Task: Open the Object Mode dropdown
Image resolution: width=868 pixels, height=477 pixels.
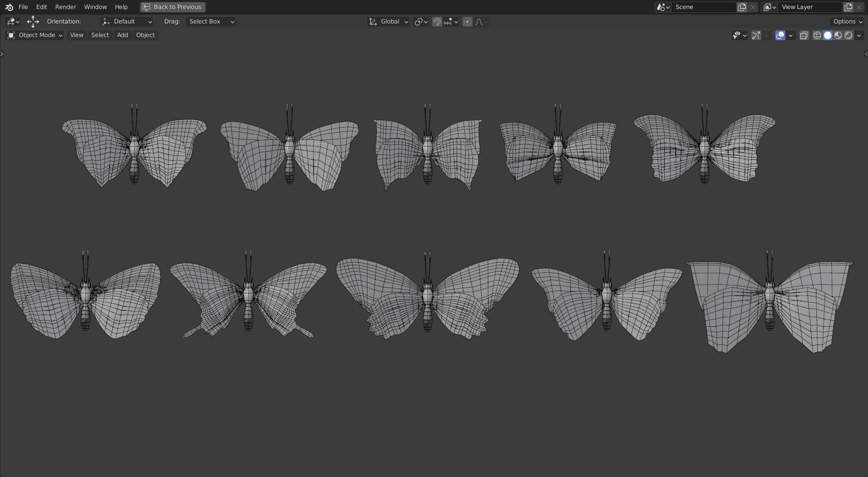Action: pyautogui.click(x=35, y=35)
